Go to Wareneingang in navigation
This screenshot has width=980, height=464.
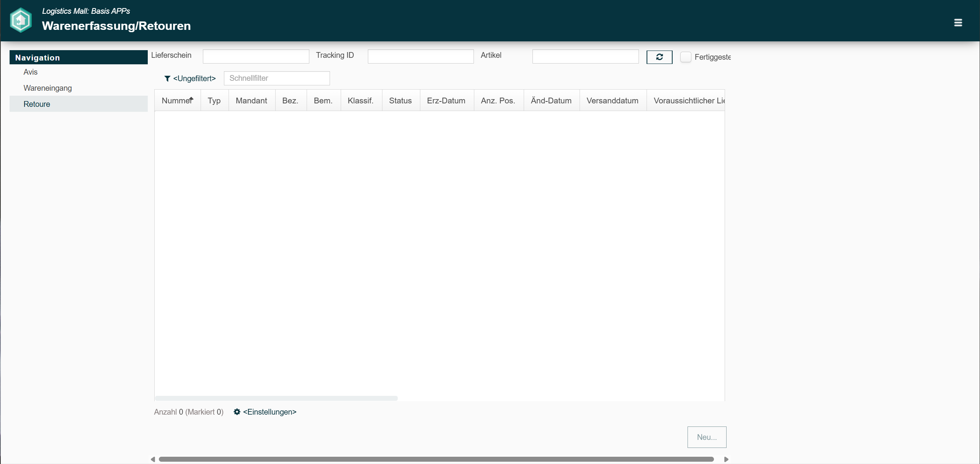coord(47,88)
